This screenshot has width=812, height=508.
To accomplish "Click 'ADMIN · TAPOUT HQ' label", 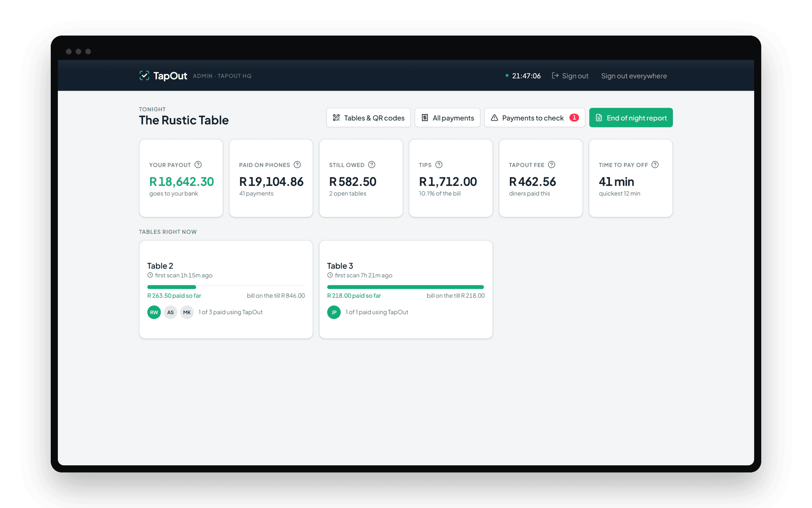I will (x=222, y=76).
